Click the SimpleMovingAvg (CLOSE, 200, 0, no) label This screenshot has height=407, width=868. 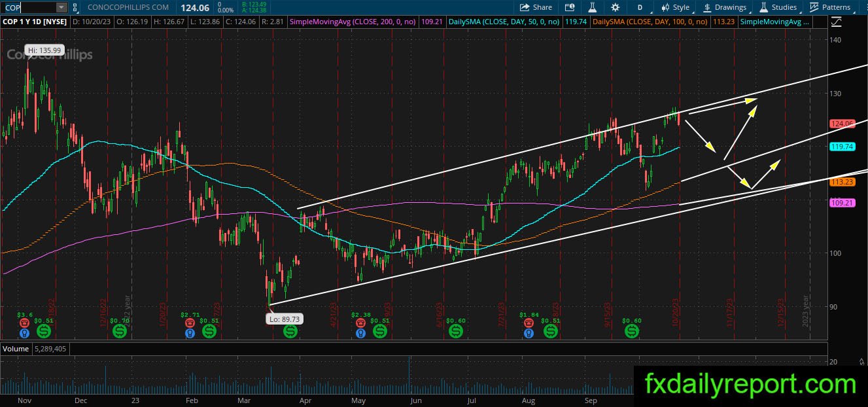coord(353,22)
